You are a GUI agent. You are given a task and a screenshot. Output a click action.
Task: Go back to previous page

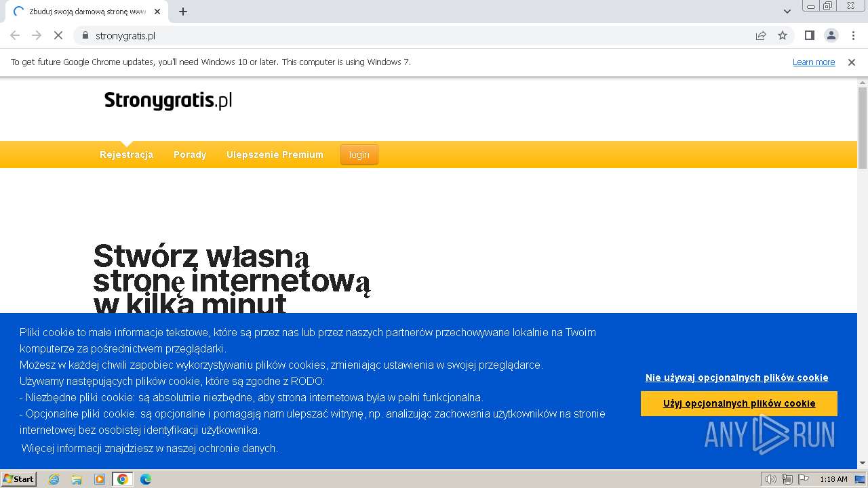pos(15,35)
